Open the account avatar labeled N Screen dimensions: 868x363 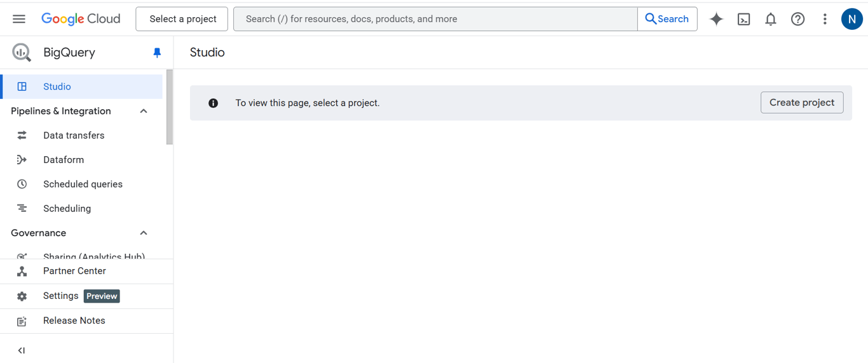pos(851,19)
